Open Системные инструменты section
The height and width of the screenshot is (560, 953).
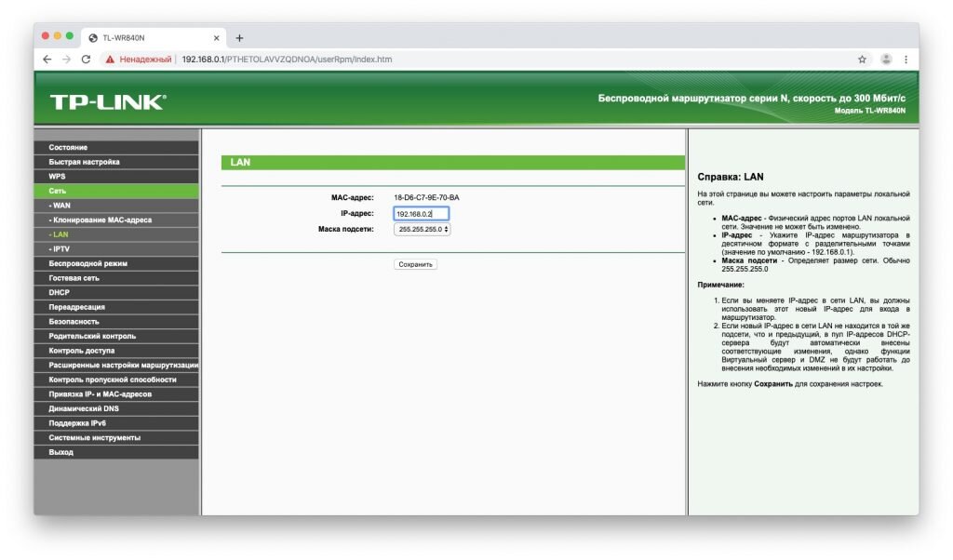click(x=116, y=437)
